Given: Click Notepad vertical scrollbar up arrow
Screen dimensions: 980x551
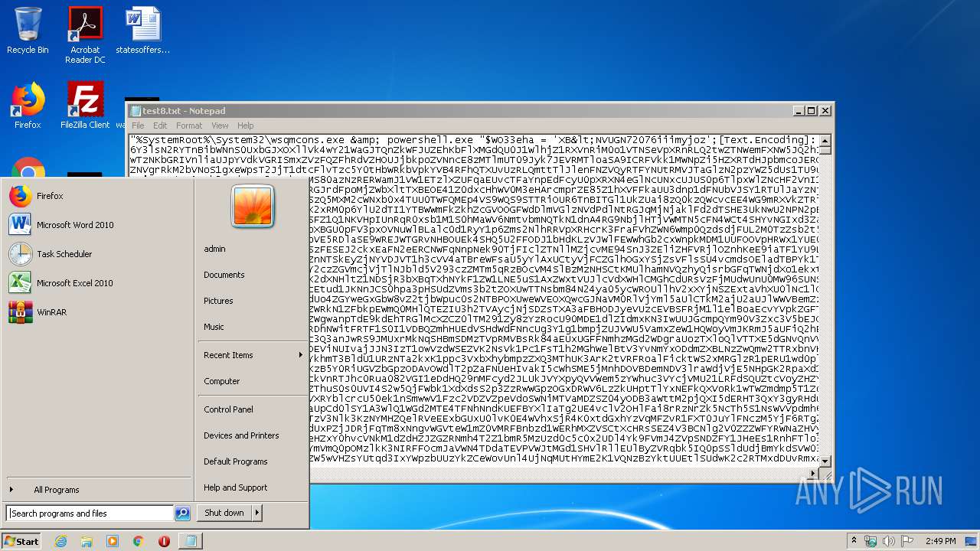Looking at the screenshot, I should coord(825,140).
